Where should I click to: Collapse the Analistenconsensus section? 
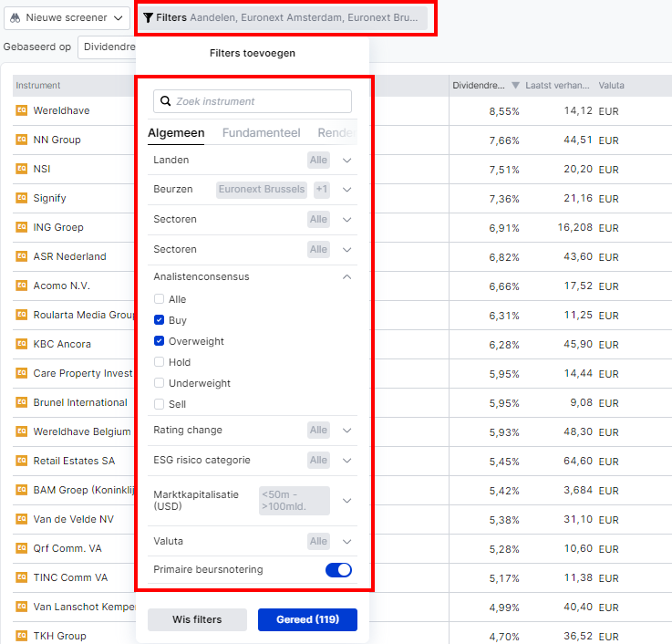point(347,277)
